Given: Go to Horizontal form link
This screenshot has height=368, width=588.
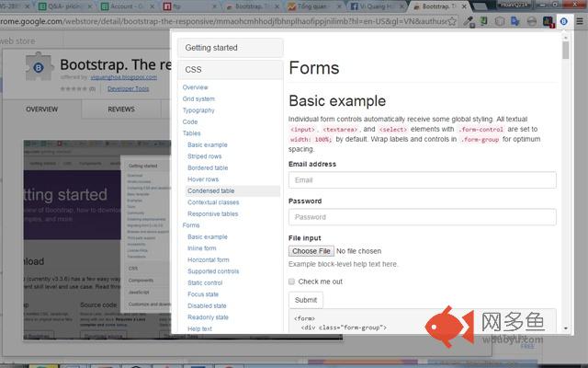Looking at the screenshot, I should click(x=209, y=259).
